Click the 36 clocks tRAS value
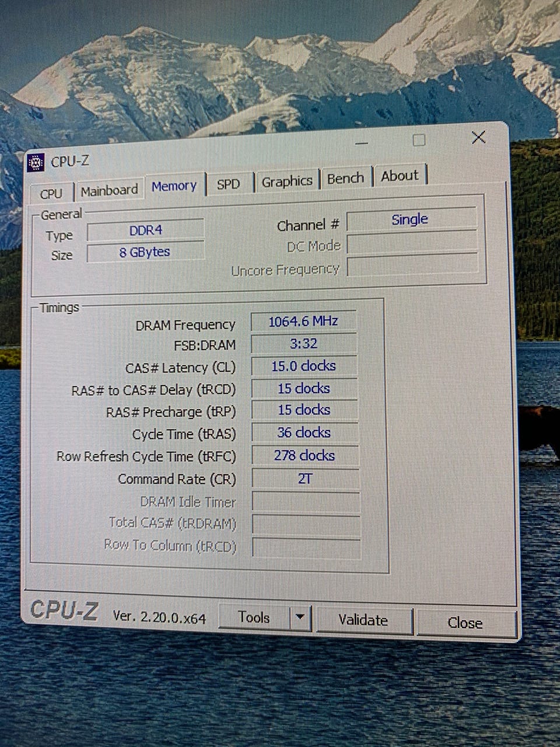 pyautogui.click(x=304, y=432)
